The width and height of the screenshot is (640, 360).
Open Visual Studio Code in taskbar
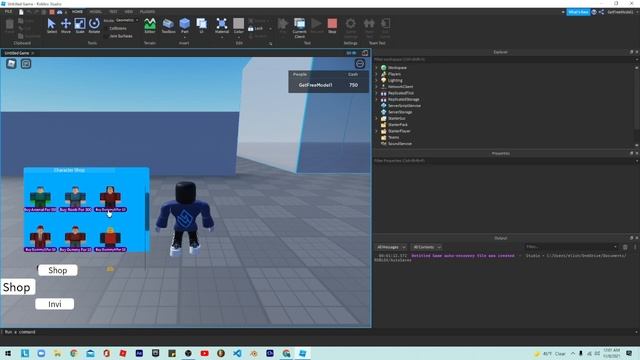click(237, 353)
